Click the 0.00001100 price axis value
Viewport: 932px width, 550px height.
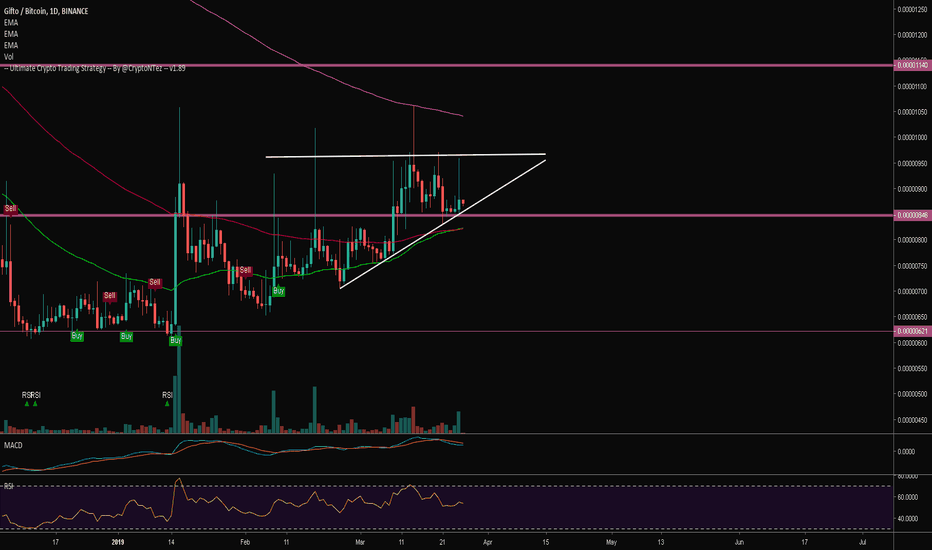(x=912, y=86)
